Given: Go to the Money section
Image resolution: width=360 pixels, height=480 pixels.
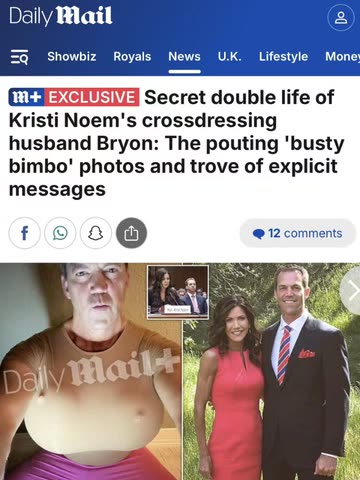Looking at the screenshot, I should tap(343, 56).
